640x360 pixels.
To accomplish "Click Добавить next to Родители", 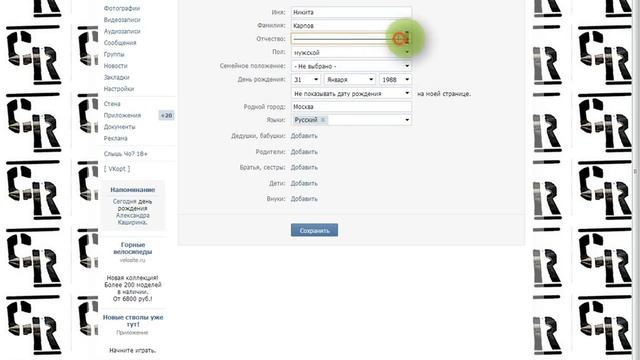I will click(x=304, y=152).
